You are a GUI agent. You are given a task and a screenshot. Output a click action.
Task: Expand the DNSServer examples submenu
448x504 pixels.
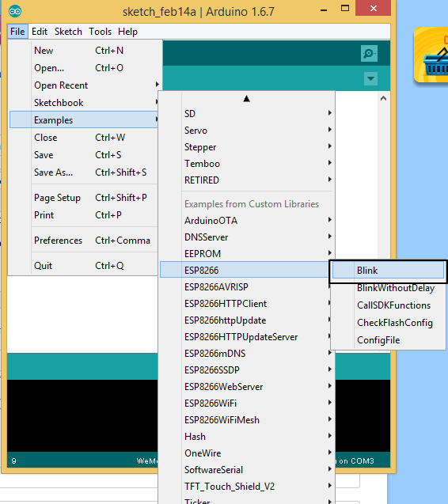(x=247, y=237)
